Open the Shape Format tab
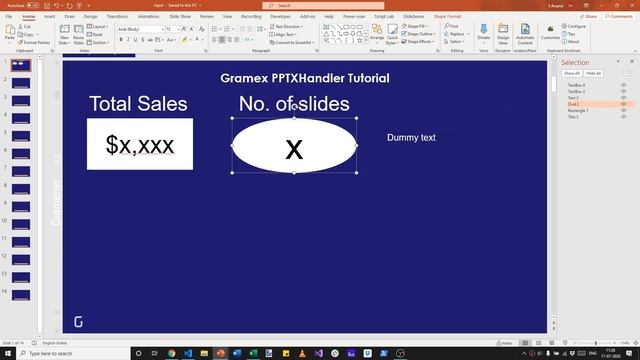This screenshot has width=640, height=360. pyautogui.click(x=447, y=16)
